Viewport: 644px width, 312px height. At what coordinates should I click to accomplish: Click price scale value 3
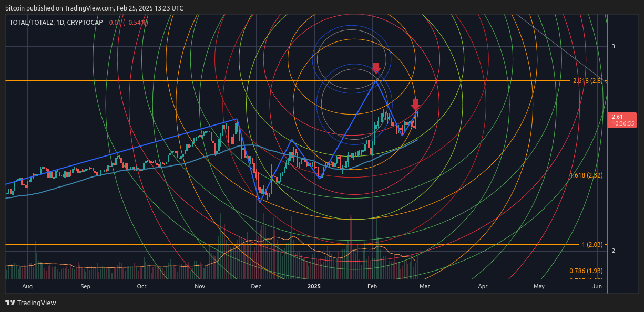coord(614,47)
